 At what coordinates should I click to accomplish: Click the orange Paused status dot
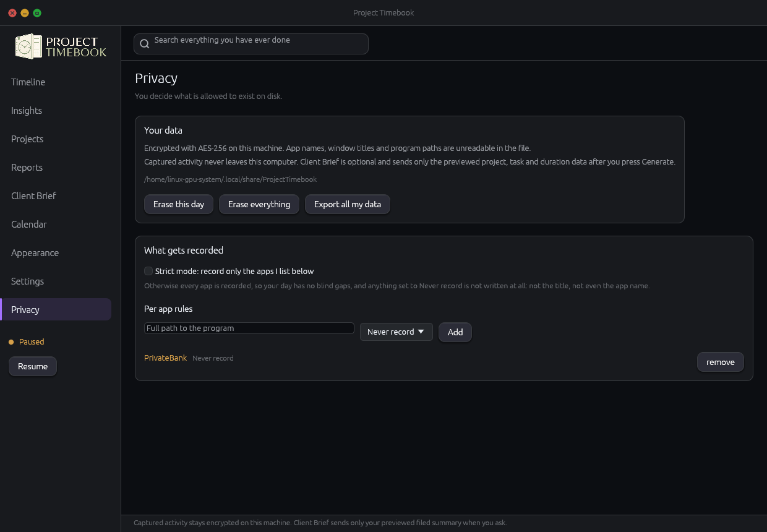[11, 342]
